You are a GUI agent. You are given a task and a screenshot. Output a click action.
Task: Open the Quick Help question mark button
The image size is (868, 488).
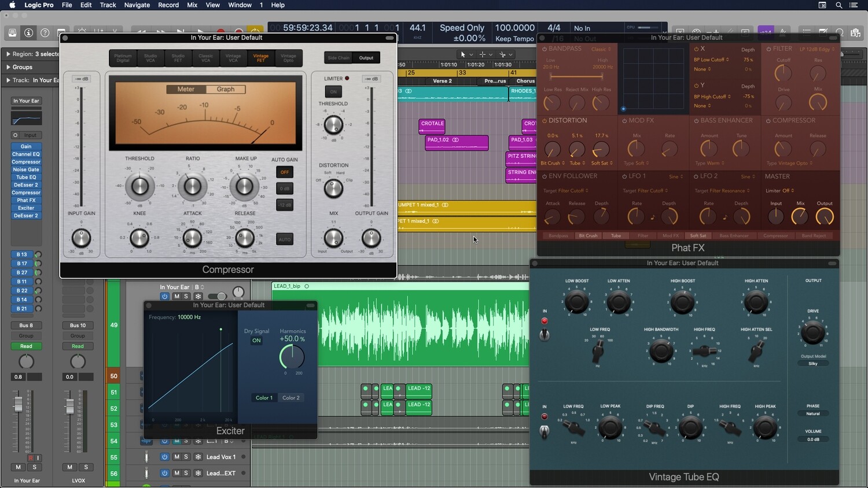pyautogui.click(x=45, y=33)
